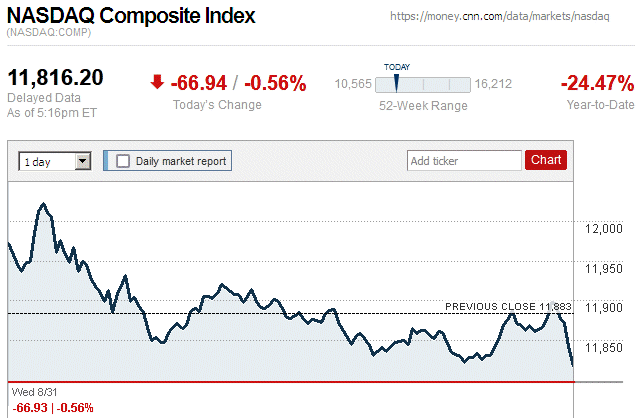This screenshot has width=640, height=420.
Task: Click the 12,000 y-axis label
Action: click(603, 229)
